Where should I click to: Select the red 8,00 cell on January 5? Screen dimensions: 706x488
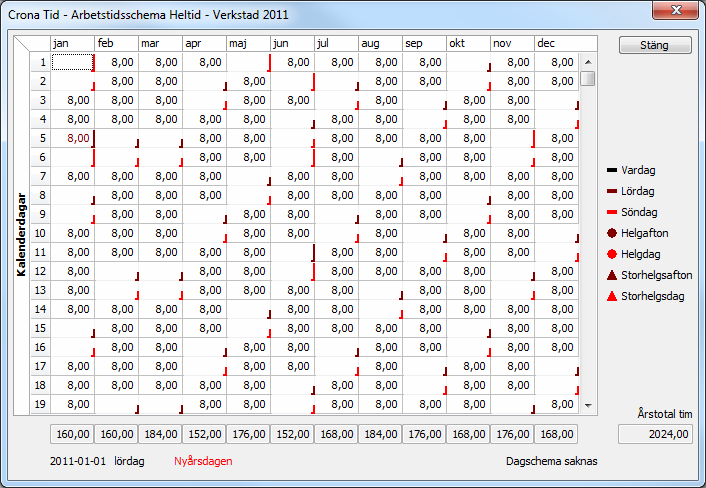tap(72, 138)
